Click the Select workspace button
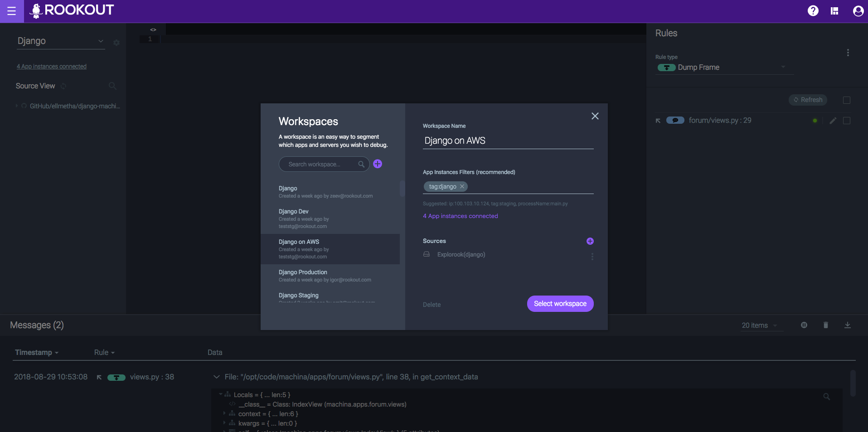Screen dimensions: 868x432 [x=560, y=304]
